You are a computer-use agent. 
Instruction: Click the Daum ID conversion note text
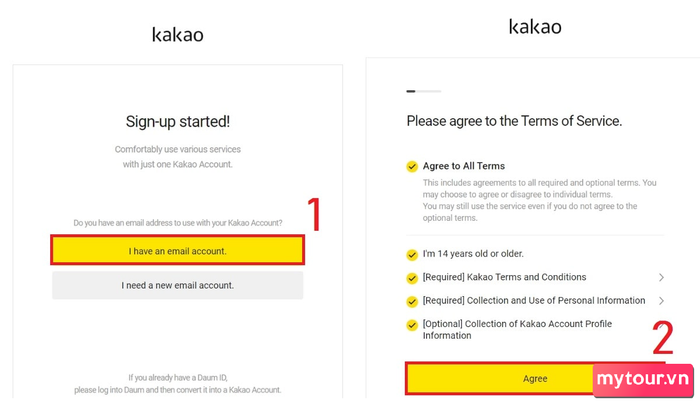pyautogui.click(x=177, y=383)
